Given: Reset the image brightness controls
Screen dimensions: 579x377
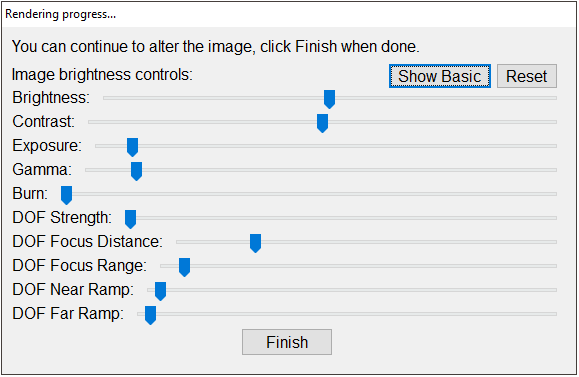Looking at the screenshot, I should 526,76.
